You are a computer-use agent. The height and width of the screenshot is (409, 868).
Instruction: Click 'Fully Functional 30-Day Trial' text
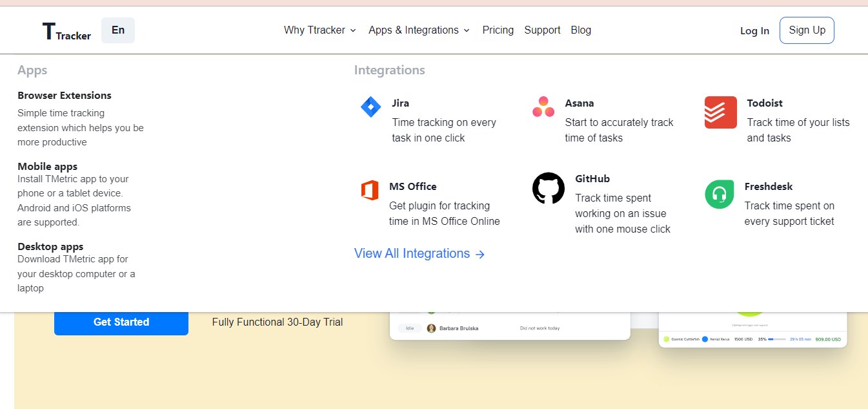278,322
